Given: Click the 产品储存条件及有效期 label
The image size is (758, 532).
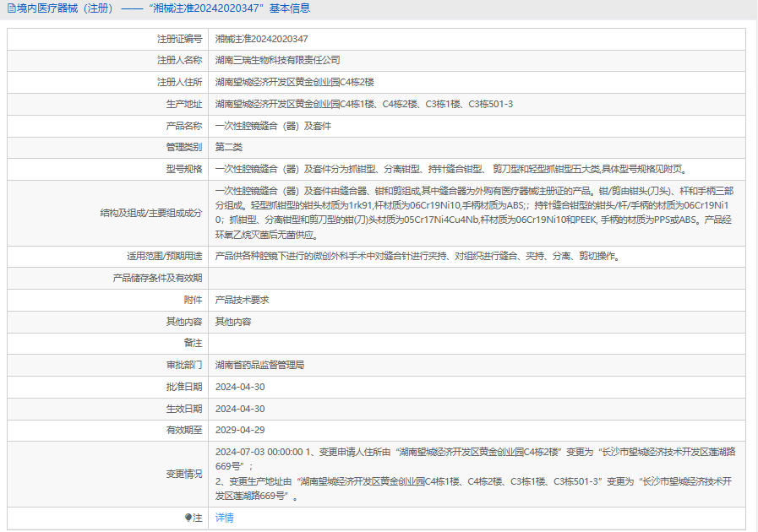Looking at the screenshot, I should pos(157,279).
